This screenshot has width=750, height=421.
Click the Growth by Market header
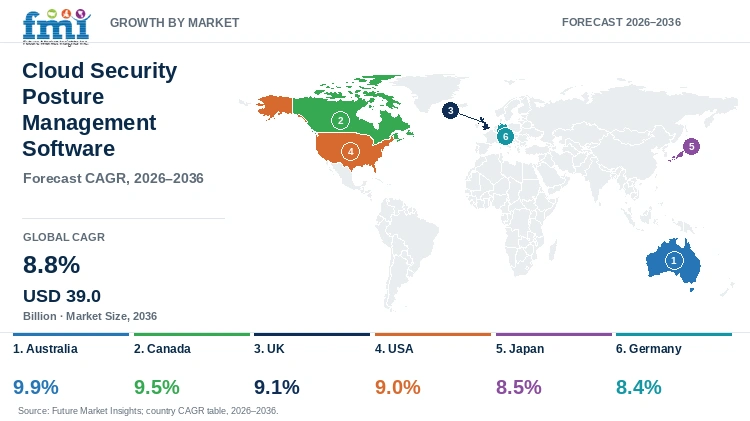[174, 22]
